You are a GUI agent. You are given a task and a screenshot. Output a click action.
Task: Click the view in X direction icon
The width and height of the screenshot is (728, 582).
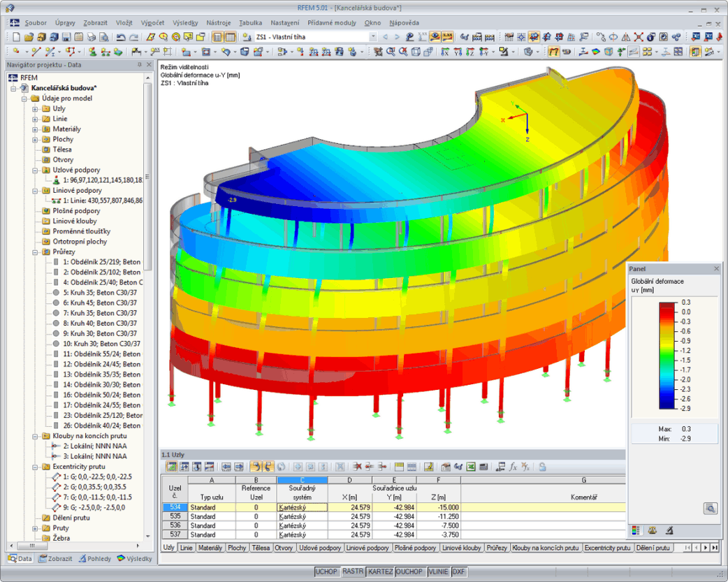click(445, 52)
